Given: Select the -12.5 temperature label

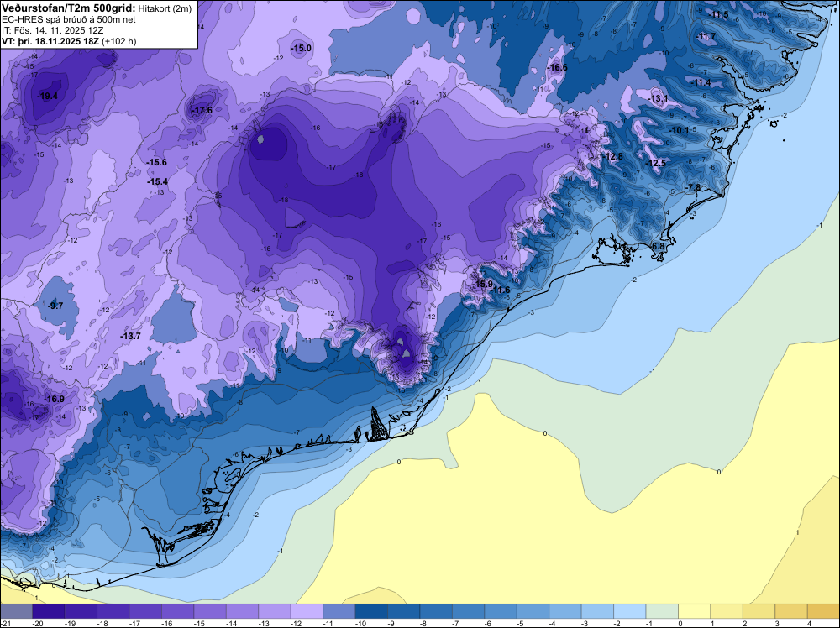Looking at the screenshot, I should [655, 163].
